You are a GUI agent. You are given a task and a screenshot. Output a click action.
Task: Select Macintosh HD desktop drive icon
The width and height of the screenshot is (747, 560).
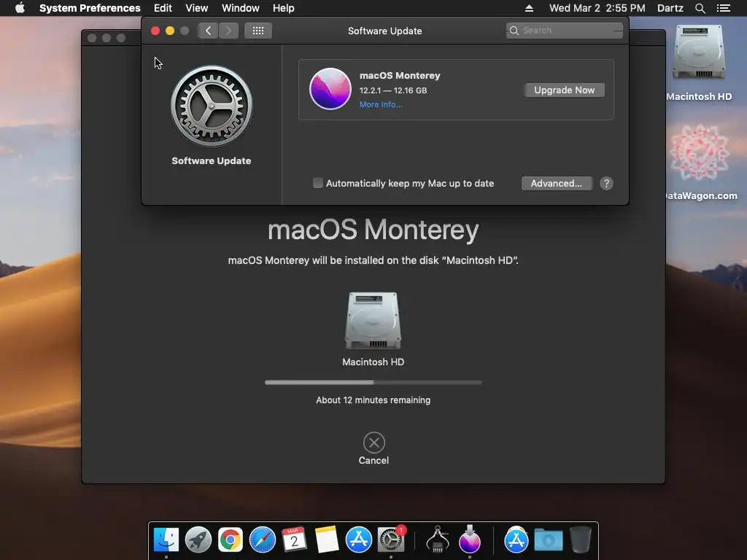coord(699,52)
